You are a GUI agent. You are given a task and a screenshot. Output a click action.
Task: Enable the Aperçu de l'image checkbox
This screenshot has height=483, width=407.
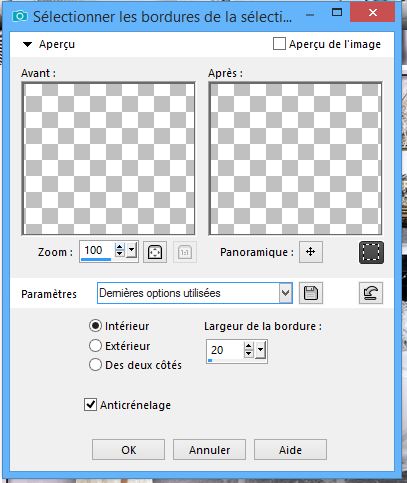279,44
